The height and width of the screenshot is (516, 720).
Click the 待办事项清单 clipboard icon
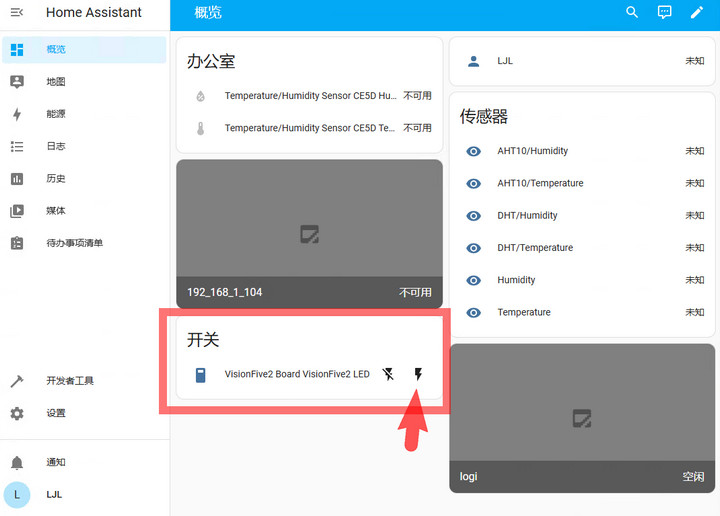point(17,243)
